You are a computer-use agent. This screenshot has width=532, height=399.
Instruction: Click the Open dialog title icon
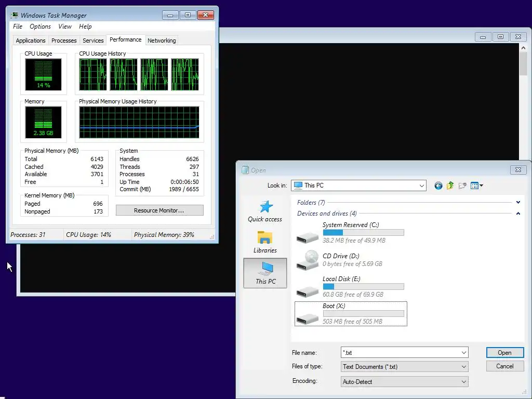tap(245, 170)
